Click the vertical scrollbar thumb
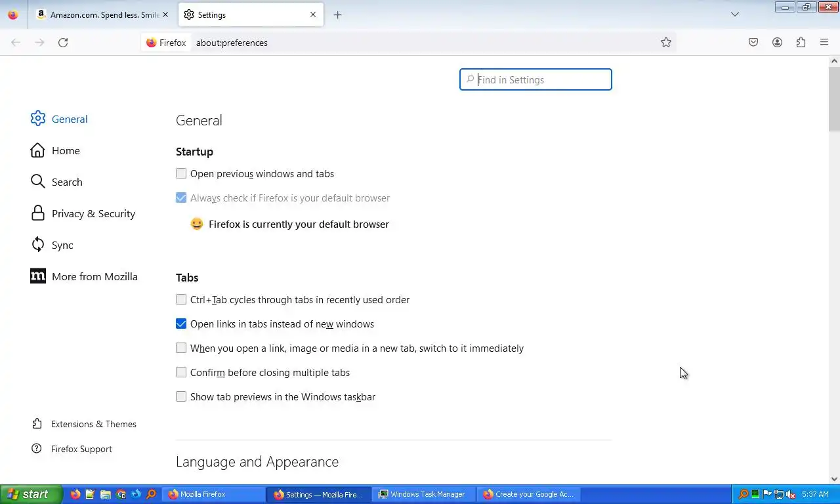The width and height of the screenshot is (840, 504). click(x=834, y=98)
